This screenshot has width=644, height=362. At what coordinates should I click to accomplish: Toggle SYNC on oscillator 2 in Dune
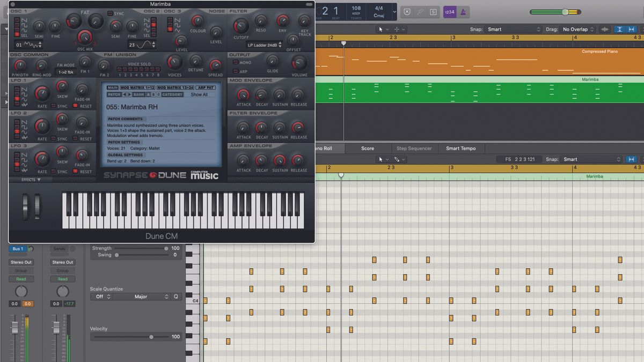point(109,13)
